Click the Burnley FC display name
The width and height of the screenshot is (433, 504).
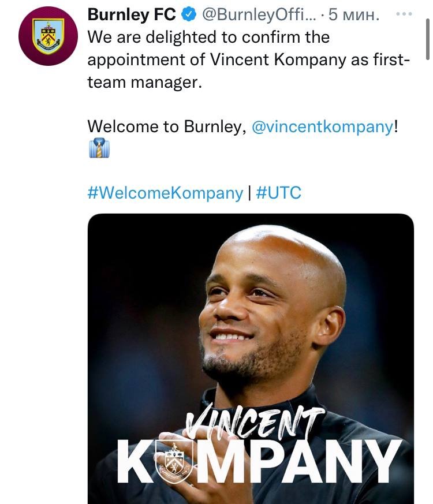click(132, 14)
